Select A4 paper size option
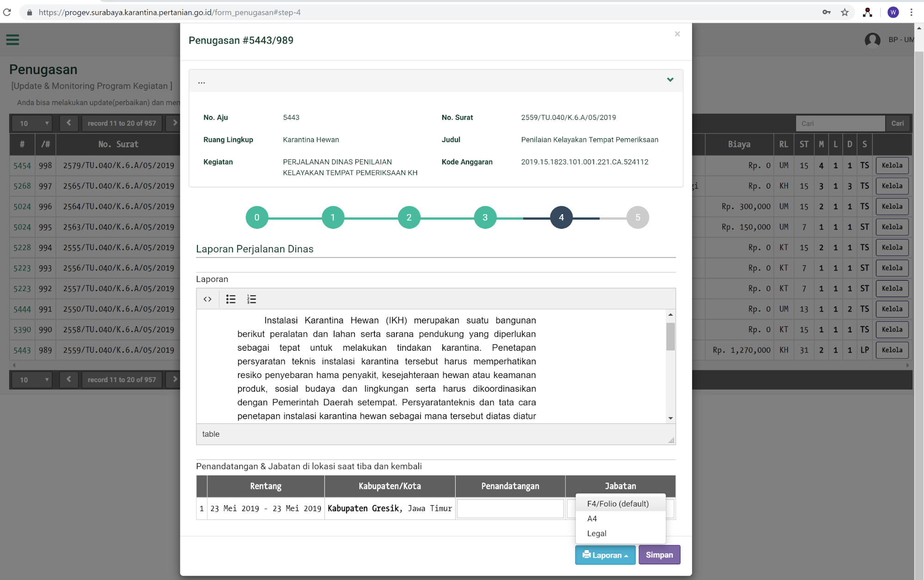The image size is (924, 580). pos(592,519)
